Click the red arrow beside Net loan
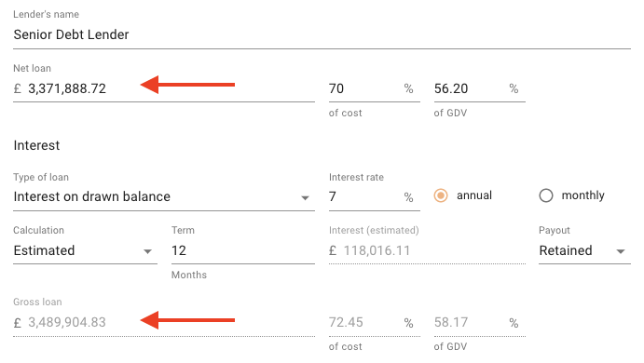Viewport: 644px width, 363px height. coord(187,85)
